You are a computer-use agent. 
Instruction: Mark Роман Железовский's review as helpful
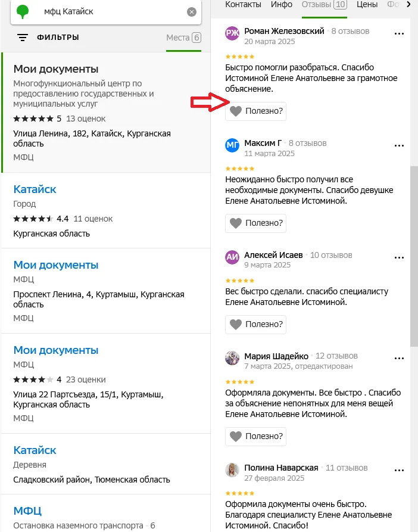tap(255, 111)
